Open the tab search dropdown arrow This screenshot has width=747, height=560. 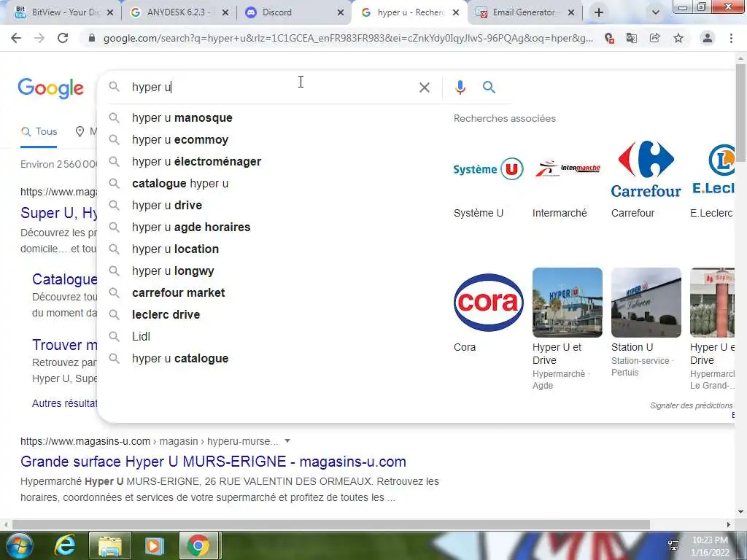[x=656, y=13]
